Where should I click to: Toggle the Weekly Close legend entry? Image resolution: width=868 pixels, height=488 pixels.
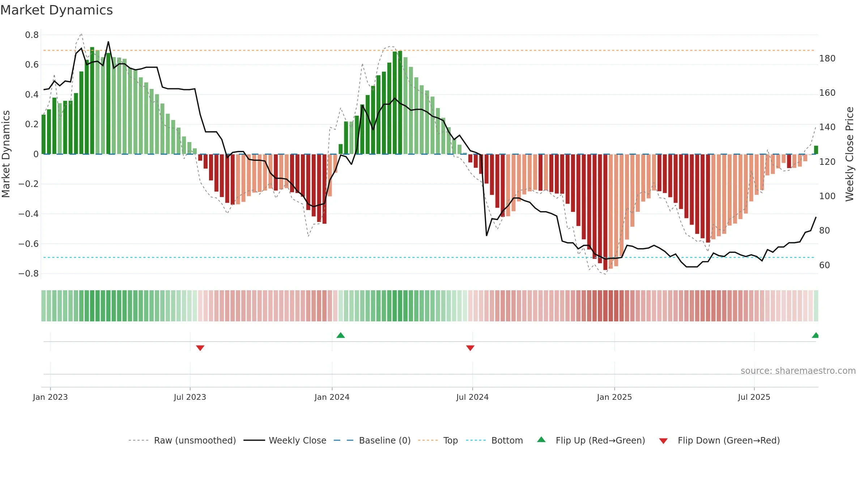(x=285, y=440)
